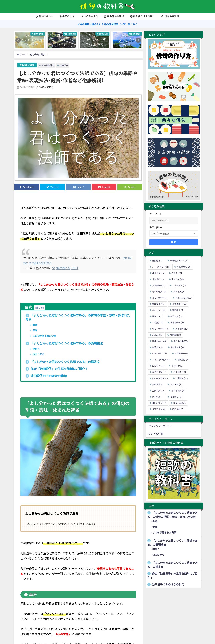Screen dimensions: 215x644
Task: Open the 俳句の作り方 menu item
Action: 45,16
